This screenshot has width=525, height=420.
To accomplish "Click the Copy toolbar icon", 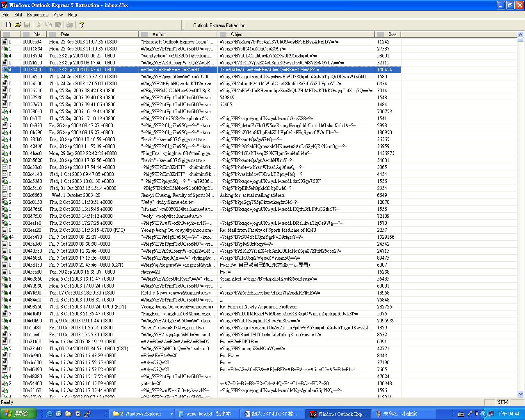I will coord(48,25).
